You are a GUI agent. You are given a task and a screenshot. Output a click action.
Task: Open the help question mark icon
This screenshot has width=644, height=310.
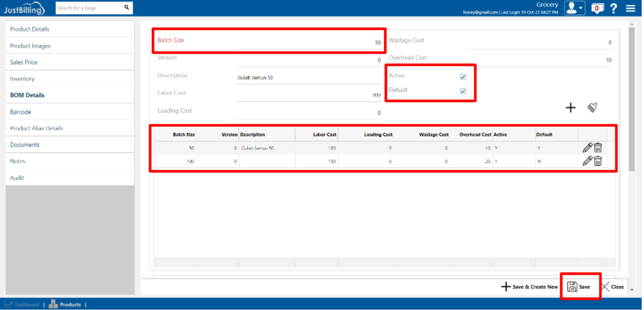[613, 8]
